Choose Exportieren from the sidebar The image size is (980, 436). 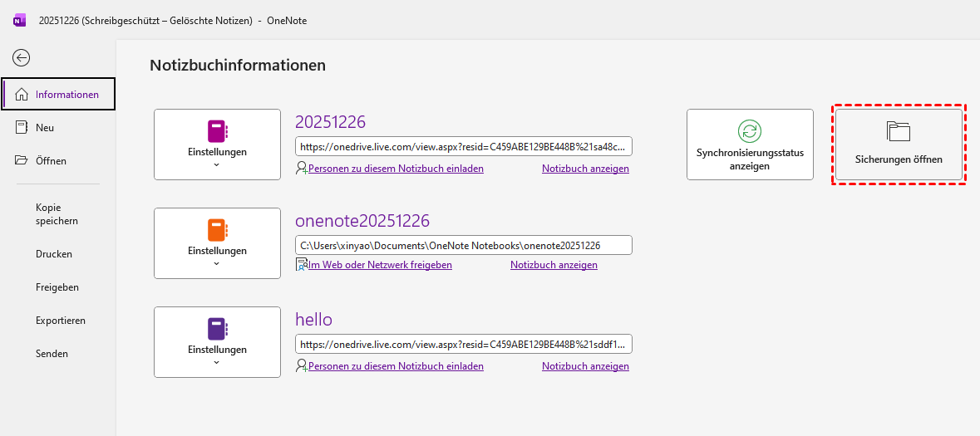pos(61,321)
